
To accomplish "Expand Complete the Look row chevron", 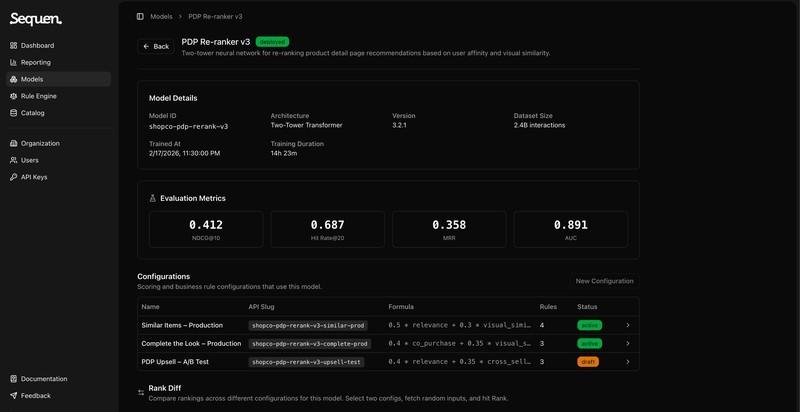I will (x=627, y=343).
